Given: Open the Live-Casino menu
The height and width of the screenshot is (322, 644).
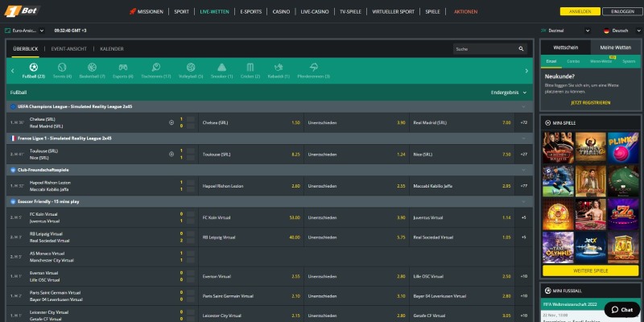Looking at the screenshot, I should point(315,12).
